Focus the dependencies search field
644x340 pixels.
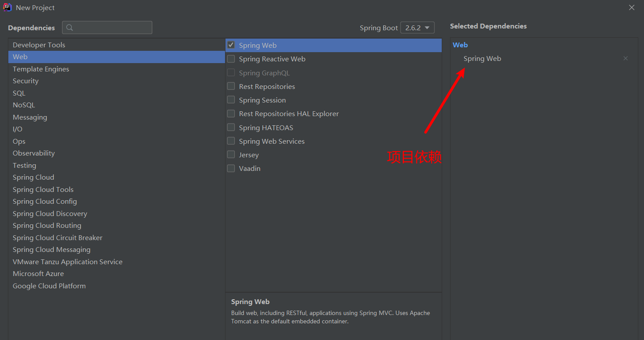pyautogui.click(x=107, y=28)
